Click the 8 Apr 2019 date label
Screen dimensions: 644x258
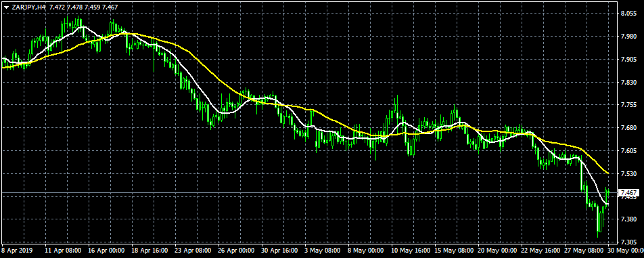[x=17, y=250]
